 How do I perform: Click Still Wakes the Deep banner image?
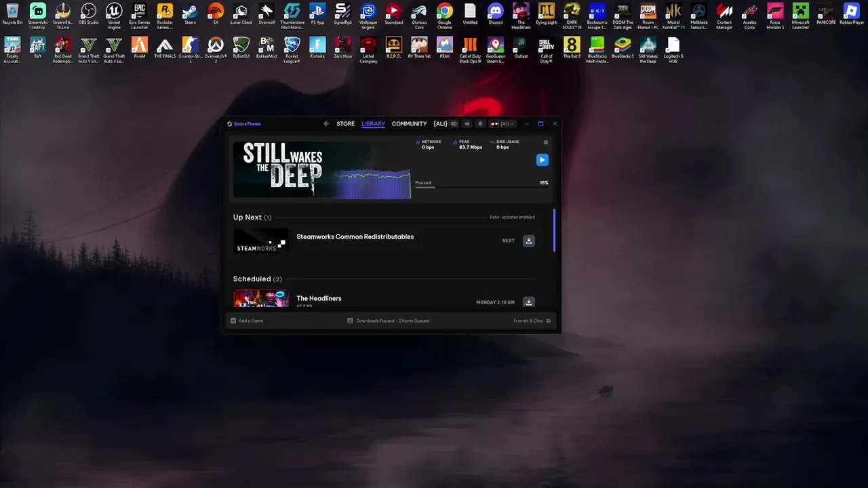[321, 170]
